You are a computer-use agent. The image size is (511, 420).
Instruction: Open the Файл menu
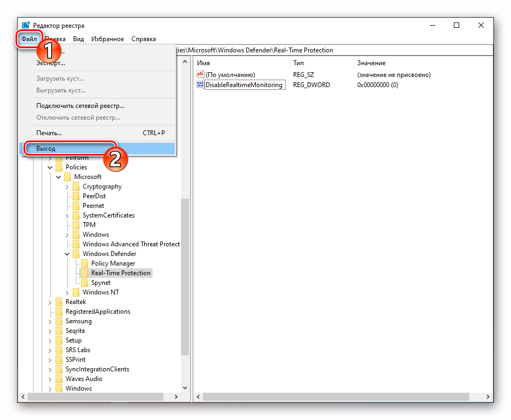(29, 39)
